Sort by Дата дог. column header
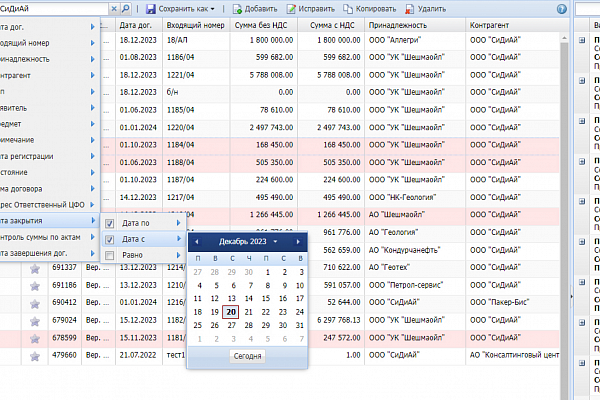 click(139, 25)
